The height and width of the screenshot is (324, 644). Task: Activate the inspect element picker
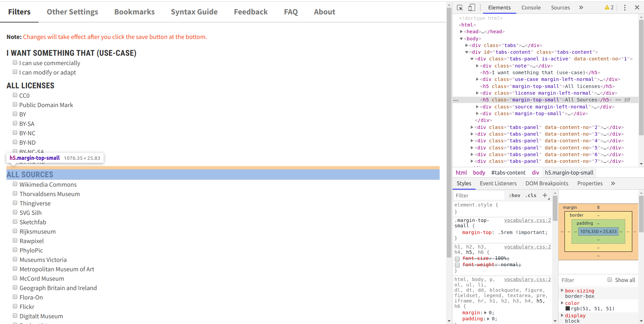coord(460,7)
